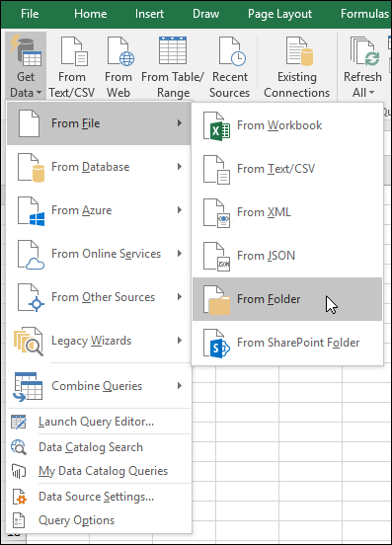This screenshot has width=392, height=545.
Task: Click the Combine Queries tables icon
Action: (x=28, y=386)
